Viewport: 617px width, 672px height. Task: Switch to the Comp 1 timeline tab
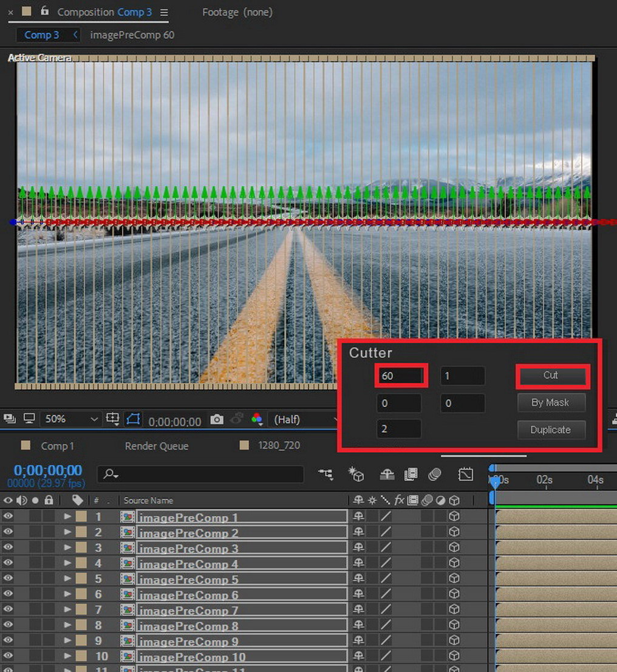click(58, 446)
